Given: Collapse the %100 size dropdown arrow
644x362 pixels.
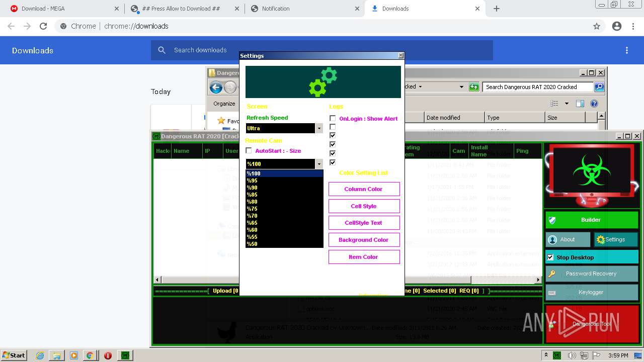Looking at the screenshot, I should click(x=319, y=164).
